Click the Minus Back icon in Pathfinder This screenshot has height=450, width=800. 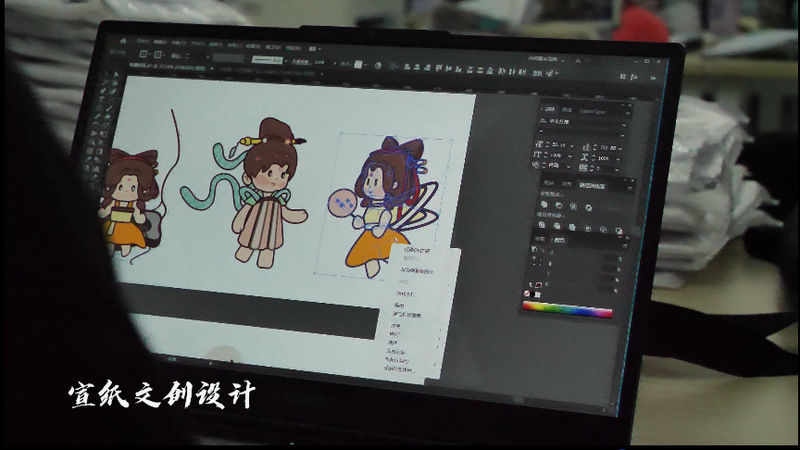619,231
